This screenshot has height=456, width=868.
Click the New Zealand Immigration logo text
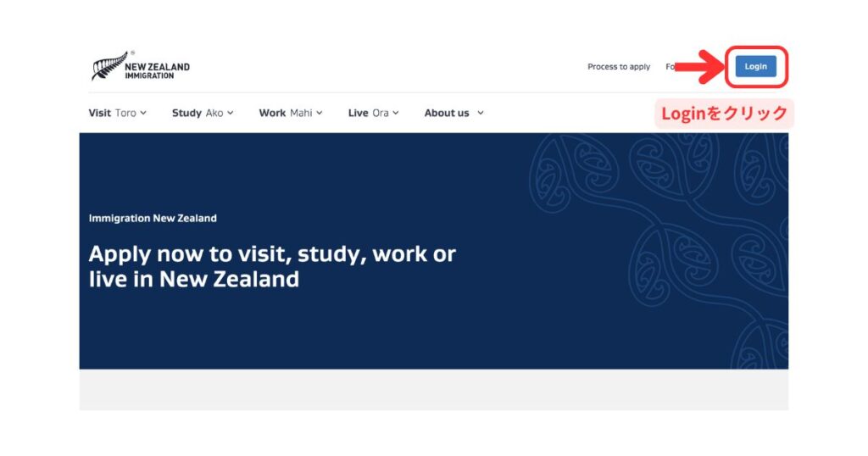tap(157, 70)
